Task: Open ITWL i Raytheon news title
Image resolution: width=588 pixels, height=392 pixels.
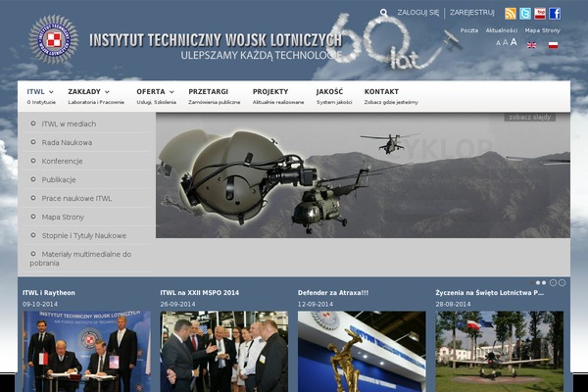Action: point(49,293)
